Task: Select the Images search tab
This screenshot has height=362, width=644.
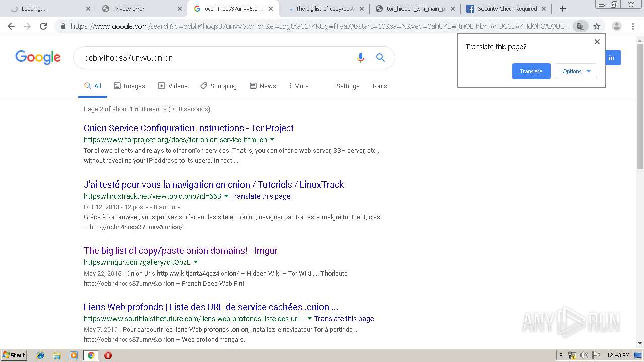Action: [x=129, y=86]
